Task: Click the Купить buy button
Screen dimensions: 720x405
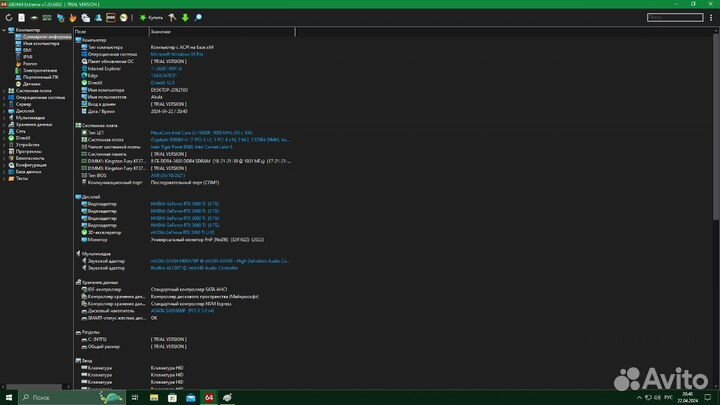Action: point(151,17)
